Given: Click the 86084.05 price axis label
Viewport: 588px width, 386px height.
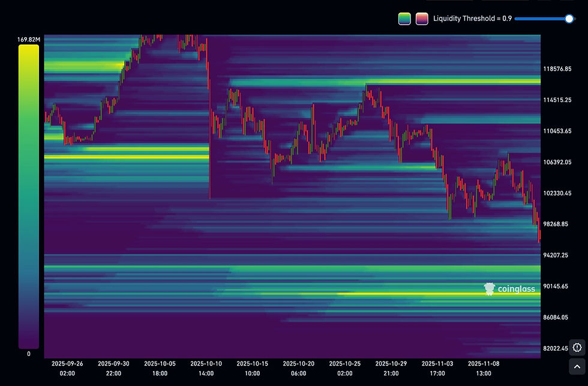Looking at the screenshot, I should tap(556, 318).
